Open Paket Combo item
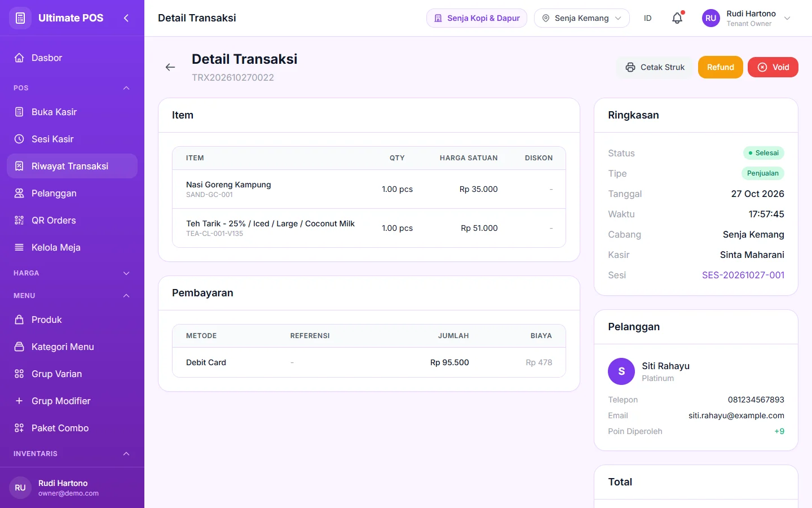 click(72, 428)
